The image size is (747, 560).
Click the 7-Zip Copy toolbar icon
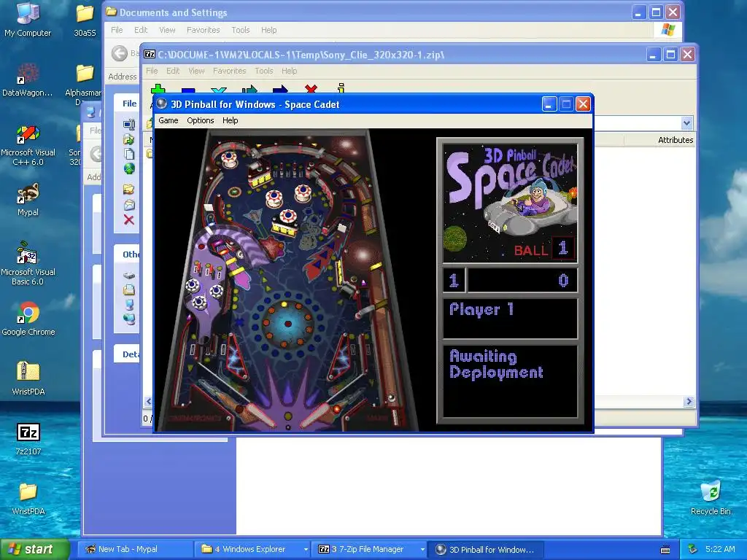point(249,89)
